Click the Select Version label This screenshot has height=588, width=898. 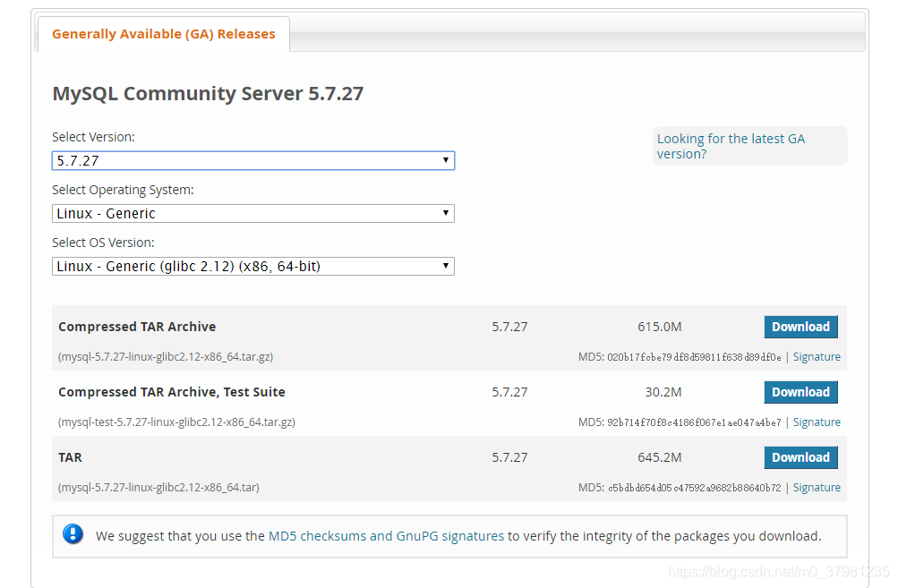click(x=93, y=138)
